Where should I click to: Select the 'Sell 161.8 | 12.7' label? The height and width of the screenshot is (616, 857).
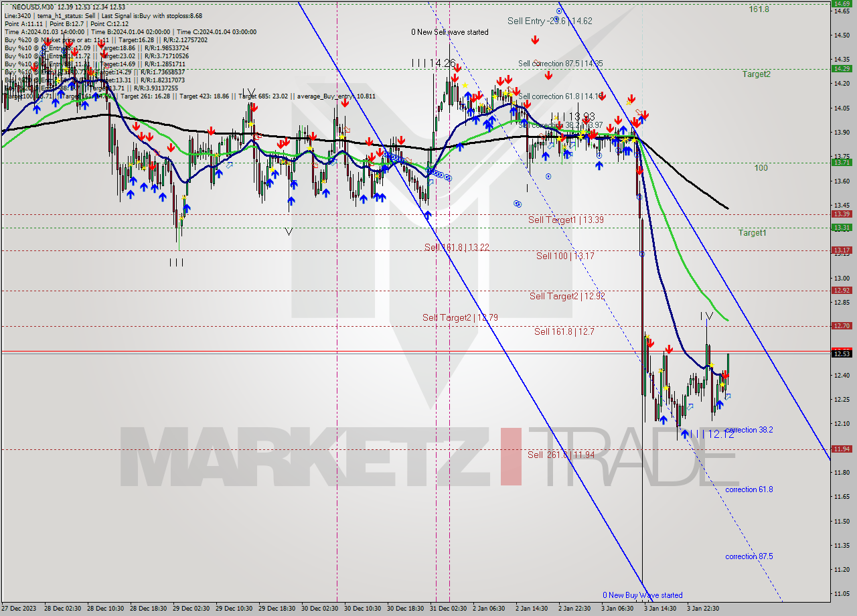coord(564,331)
